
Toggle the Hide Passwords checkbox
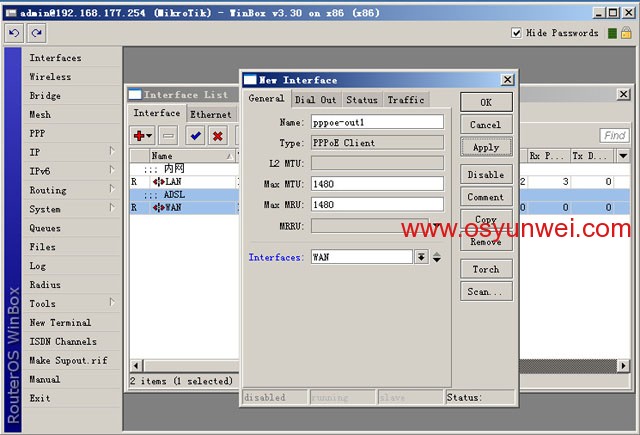coord(517,33)
